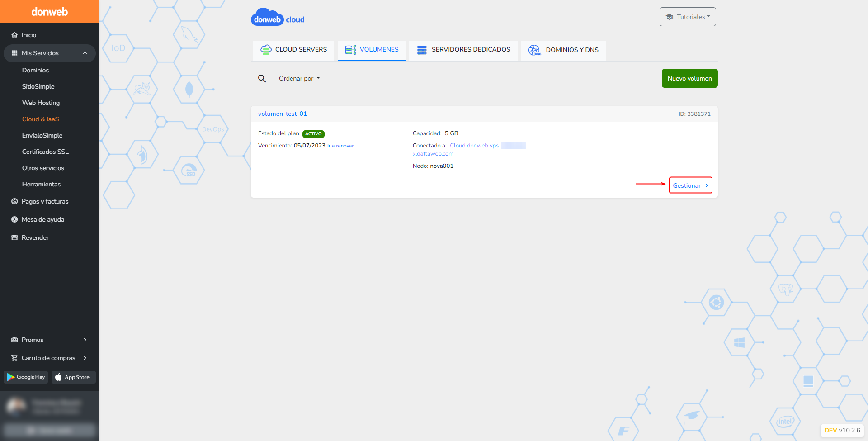Expand the Promos chevron arrow

(x=85, y=340)
